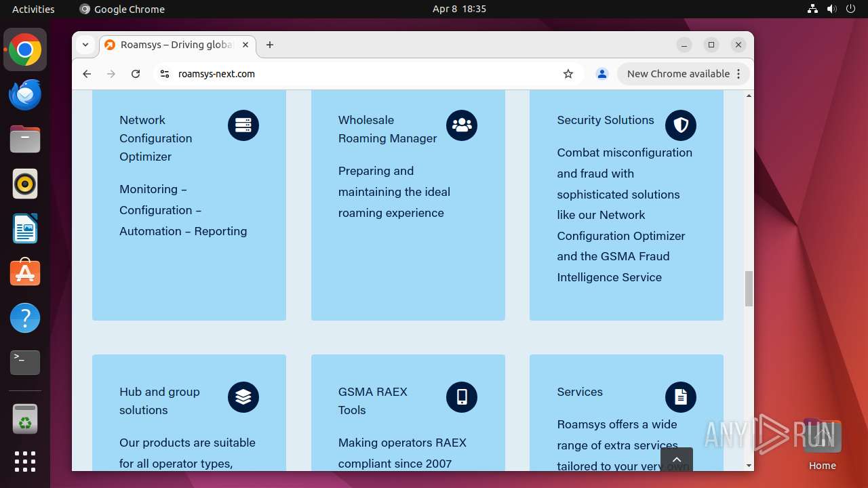Viewport: 868px width, 488px height.
Task: Click the GSMA RAEX Tools phone icon
Action: coord(462,397)
